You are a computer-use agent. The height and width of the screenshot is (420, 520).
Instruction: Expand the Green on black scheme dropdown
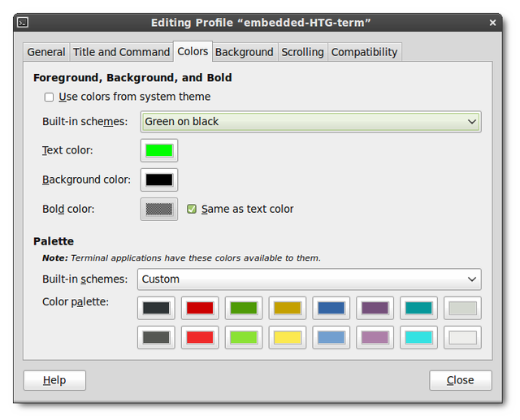point(310,122)
